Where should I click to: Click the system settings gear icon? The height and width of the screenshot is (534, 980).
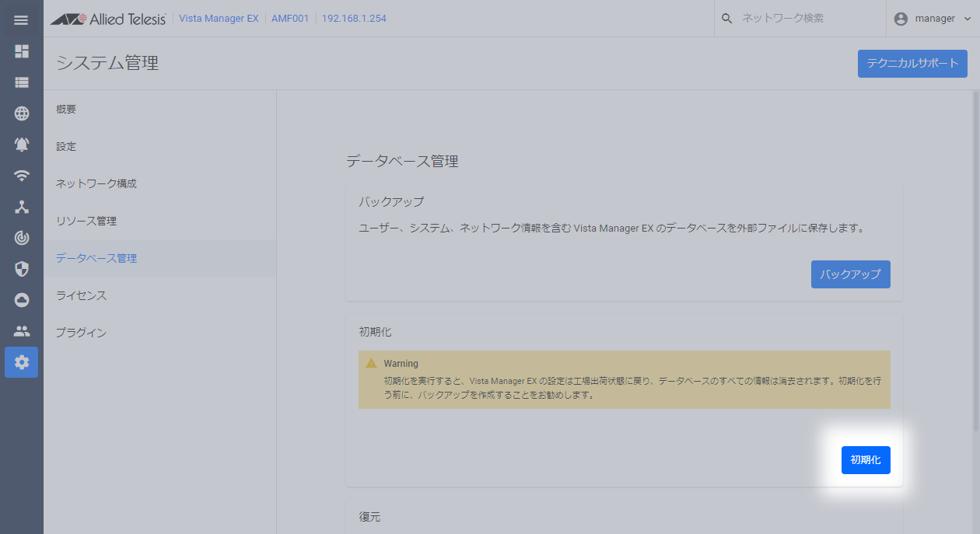coord(22,362)
